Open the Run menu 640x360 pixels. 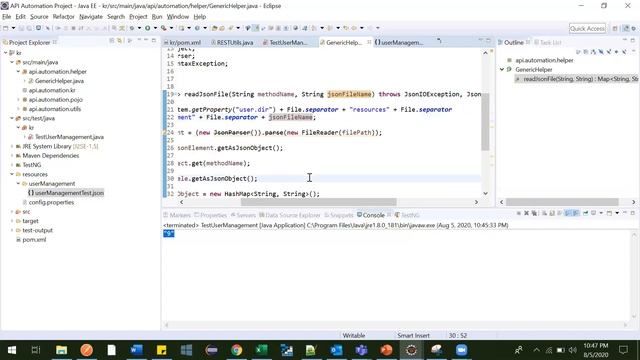point(157,17)
